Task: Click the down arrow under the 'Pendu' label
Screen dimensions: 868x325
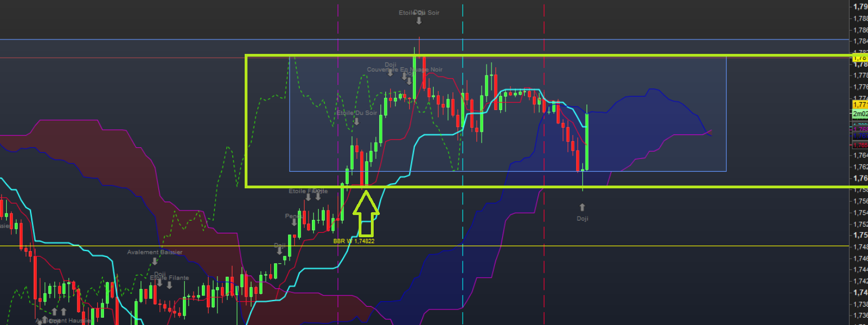Action: 293,223
